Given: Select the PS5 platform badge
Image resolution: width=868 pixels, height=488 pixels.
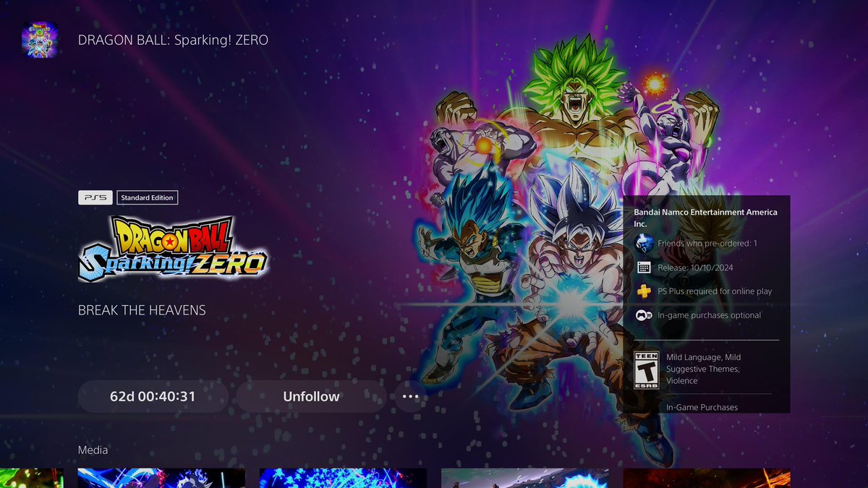Looking at the screenshot, I should [x=95, y=197].
